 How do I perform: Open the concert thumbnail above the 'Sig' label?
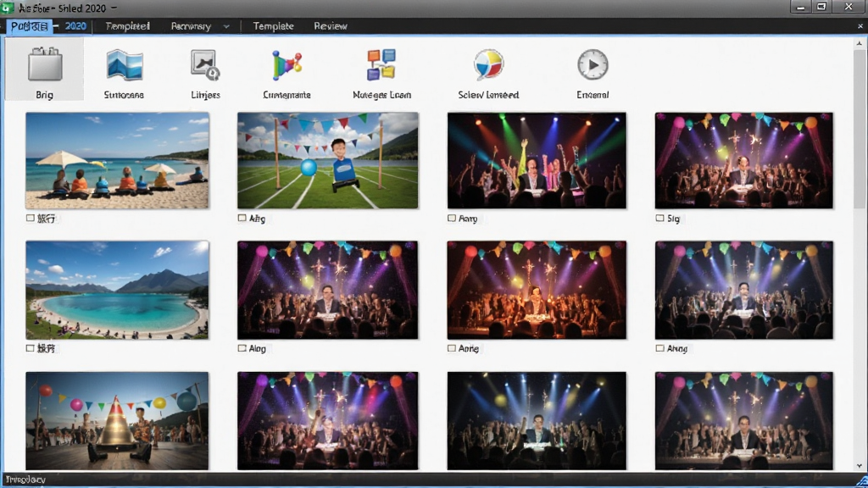pos(744,160)
